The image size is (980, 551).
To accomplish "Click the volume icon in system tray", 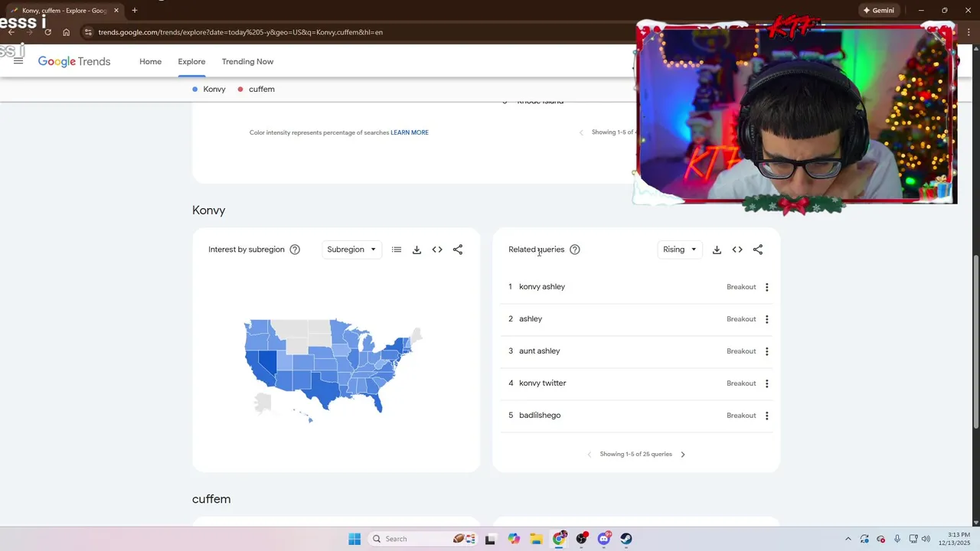I will (x=926, y=539).
